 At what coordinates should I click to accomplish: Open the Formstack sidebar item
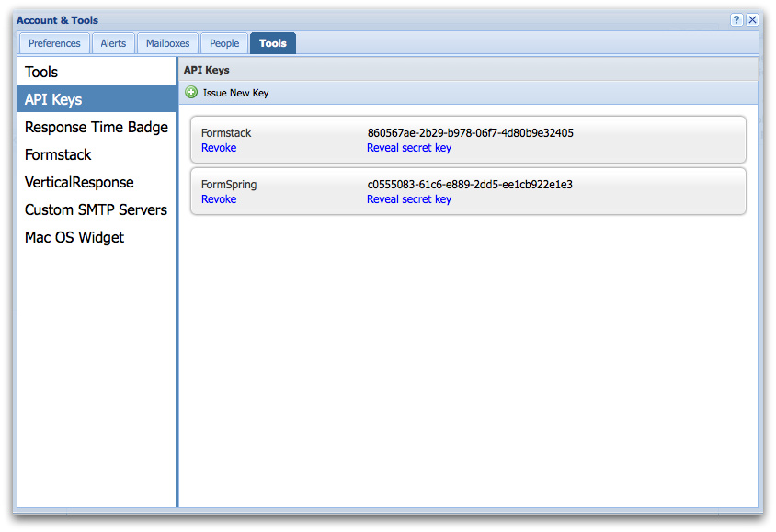58,154
